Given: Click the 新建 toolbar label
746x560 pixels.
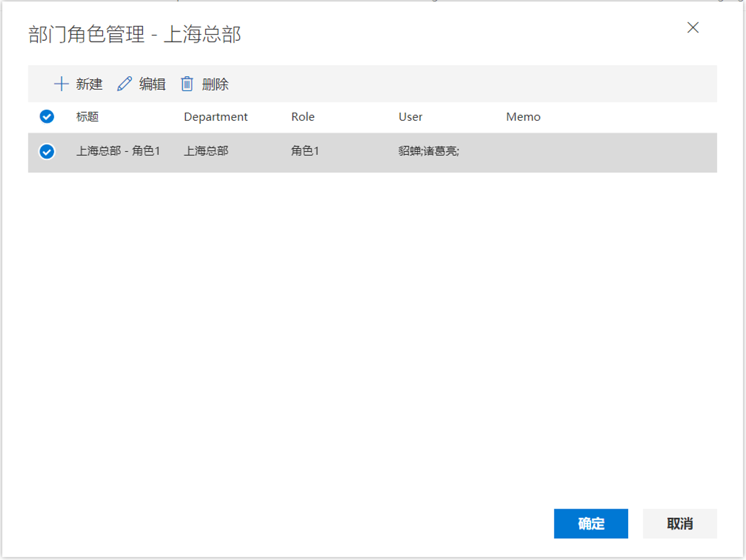Looking at the screenshot, I should (x=89, y=84).
